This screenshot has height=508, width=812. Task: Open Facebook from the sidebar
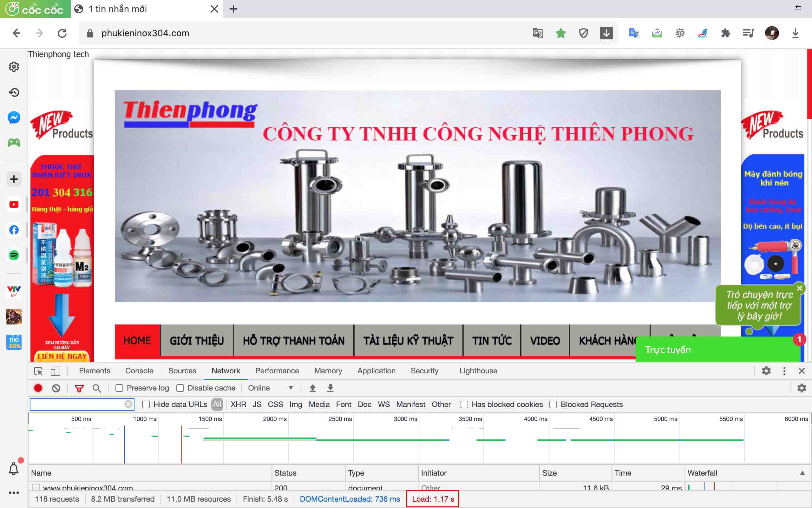14,230
